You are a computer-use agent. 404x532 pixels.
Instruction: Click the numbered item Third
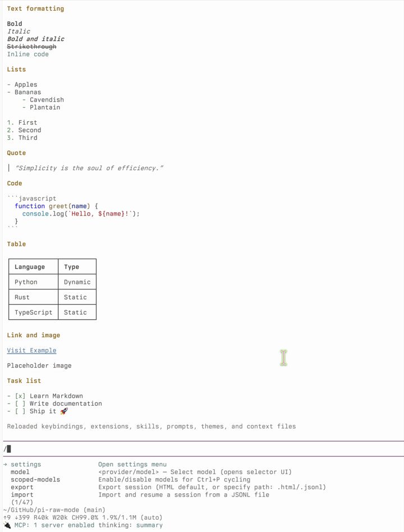(x=28, y=137)
